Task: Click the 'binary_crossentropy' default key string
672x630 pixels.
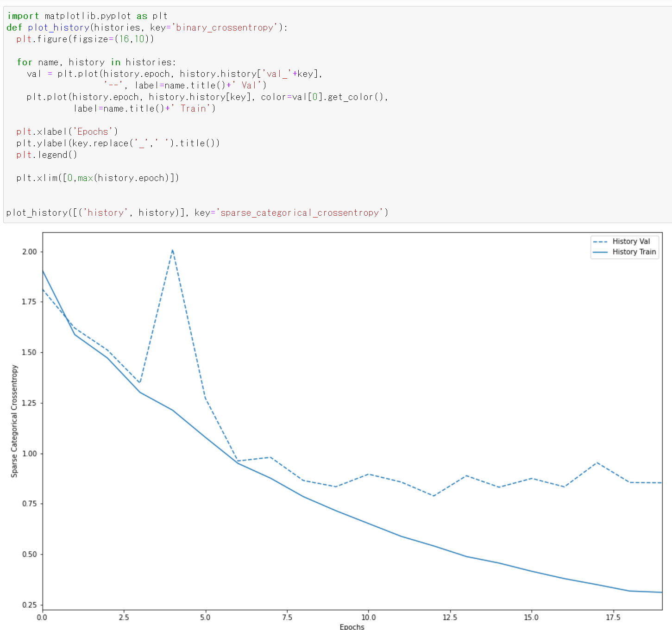Action: click(x=225, y=28)
